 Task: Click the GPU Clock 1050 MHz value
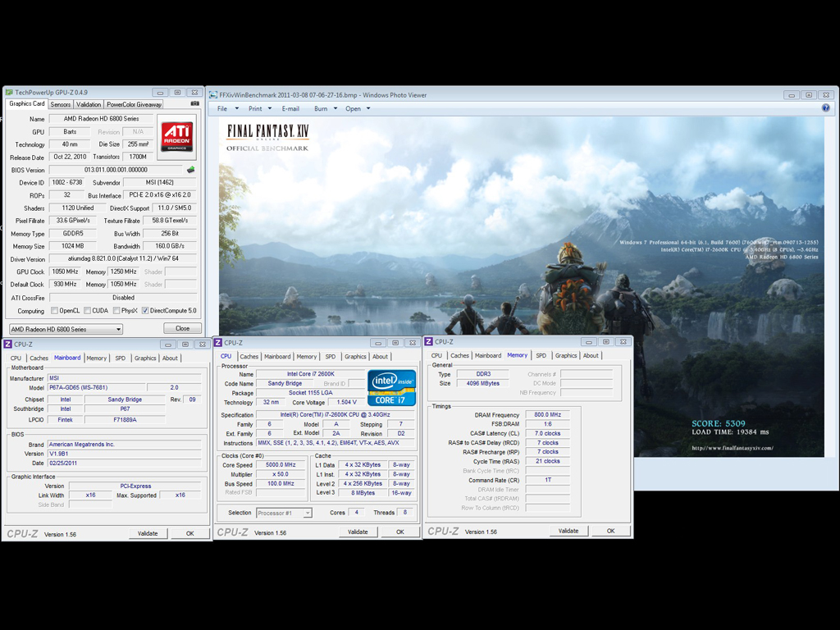pos(65,272)
